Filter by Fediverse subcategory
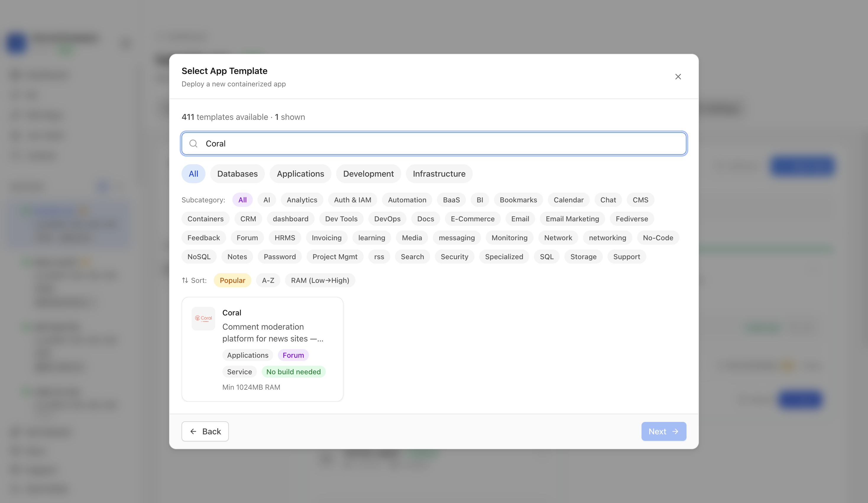The image size is (868, 503). click(632, 219)
